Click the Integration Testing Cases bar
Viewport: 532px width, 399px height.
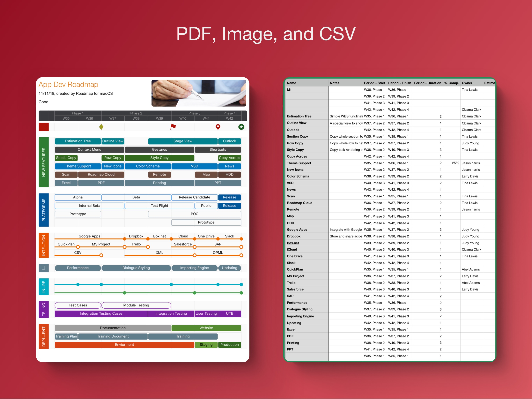click(x=101, y=313)
